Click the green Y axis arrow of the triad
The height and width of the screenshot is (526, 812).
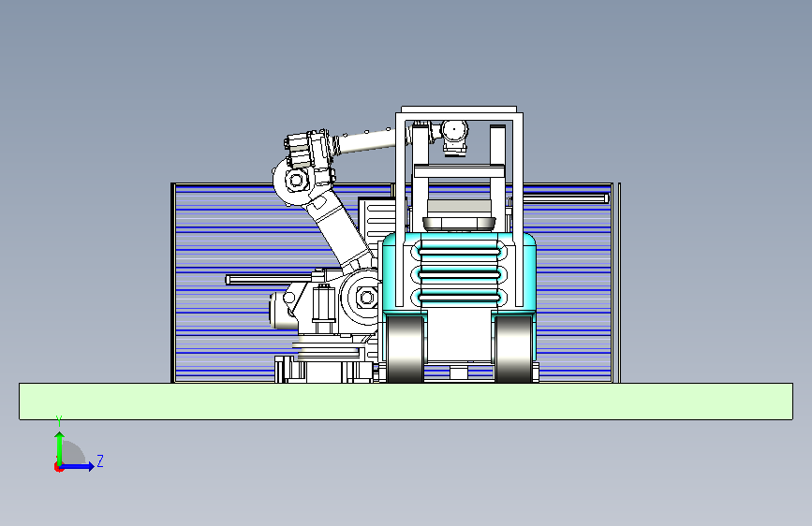[x=60, y=447]
